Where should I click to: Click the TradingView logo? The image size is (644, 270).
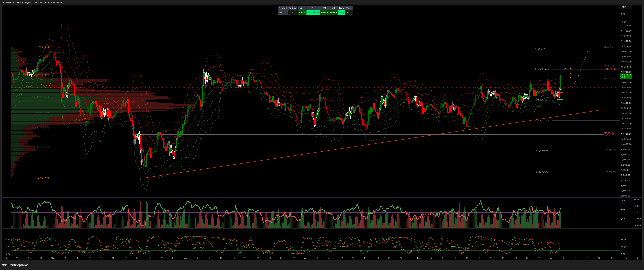pos(15,265)
